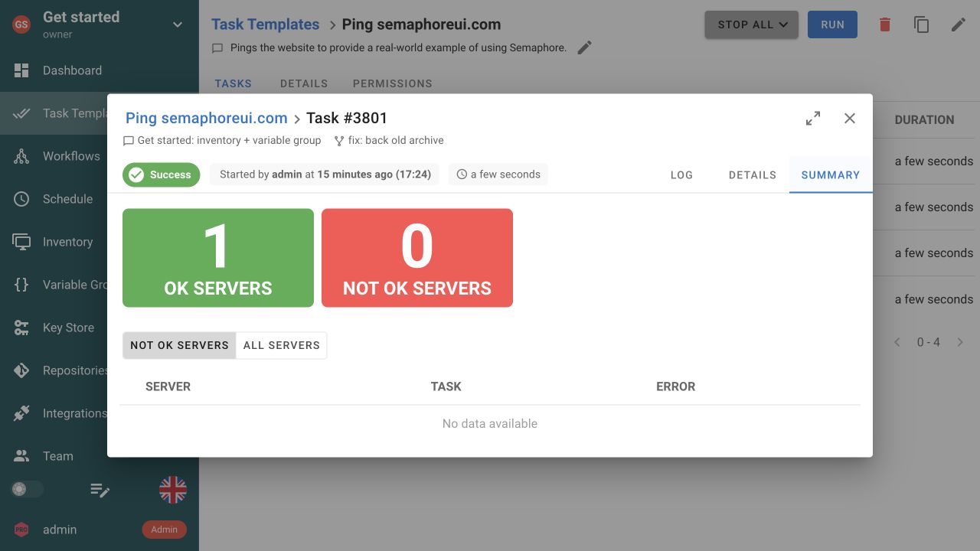The height and width of the screenshot is (551, 980).
Task: Click the Integrations plug icon
Action: pyautogui.click(x=21, y=413)
